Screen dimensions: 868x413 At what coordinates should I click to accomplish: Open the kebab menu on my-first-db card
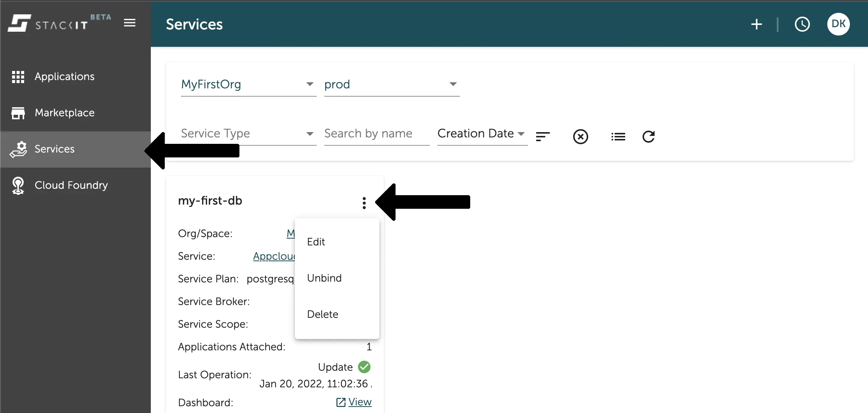click(364, 203)
